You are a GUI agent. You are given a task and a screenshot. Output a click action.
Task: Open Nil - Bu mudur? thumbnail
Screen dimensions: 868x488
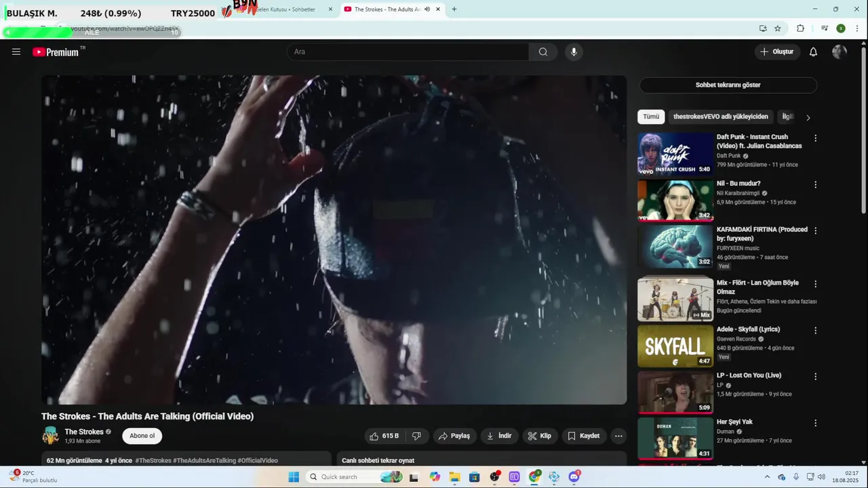[675, 200]
